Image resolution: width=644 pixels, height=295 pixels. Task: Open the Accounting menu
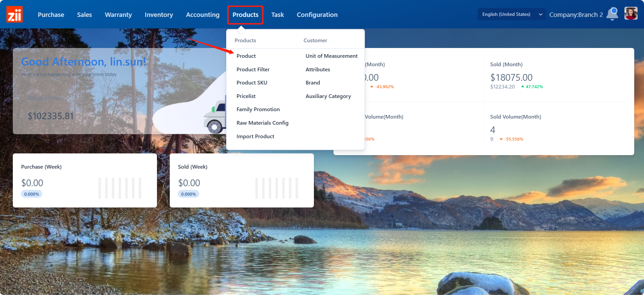pyautogui.click(x=203, y=15)
